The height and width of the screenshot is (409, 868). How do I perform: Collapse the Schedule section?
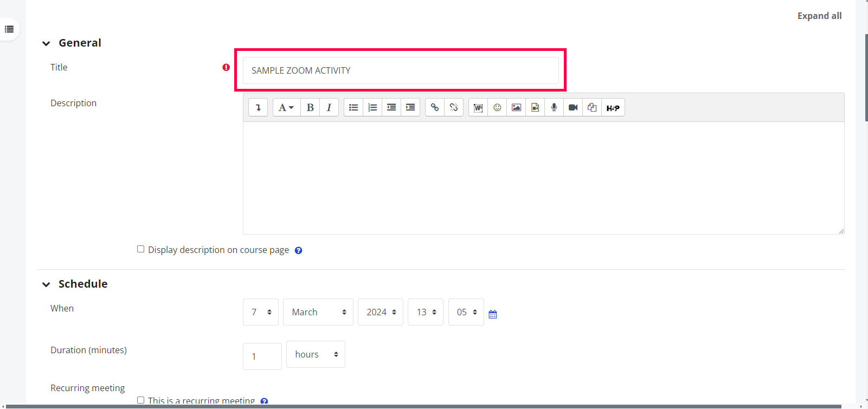[46, 284]
